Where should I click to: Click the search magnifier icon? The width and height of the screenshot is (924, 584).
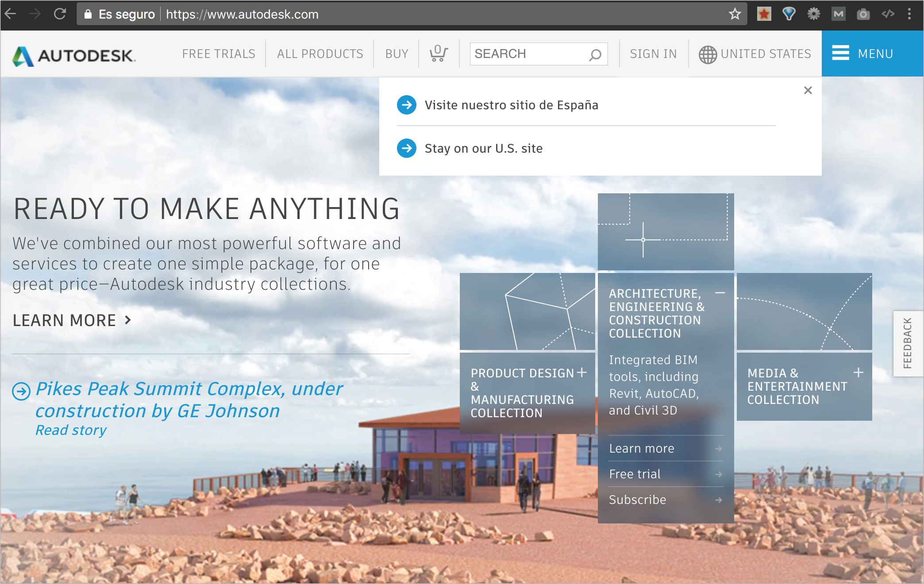pyautogui.click(x=594, y=54)
